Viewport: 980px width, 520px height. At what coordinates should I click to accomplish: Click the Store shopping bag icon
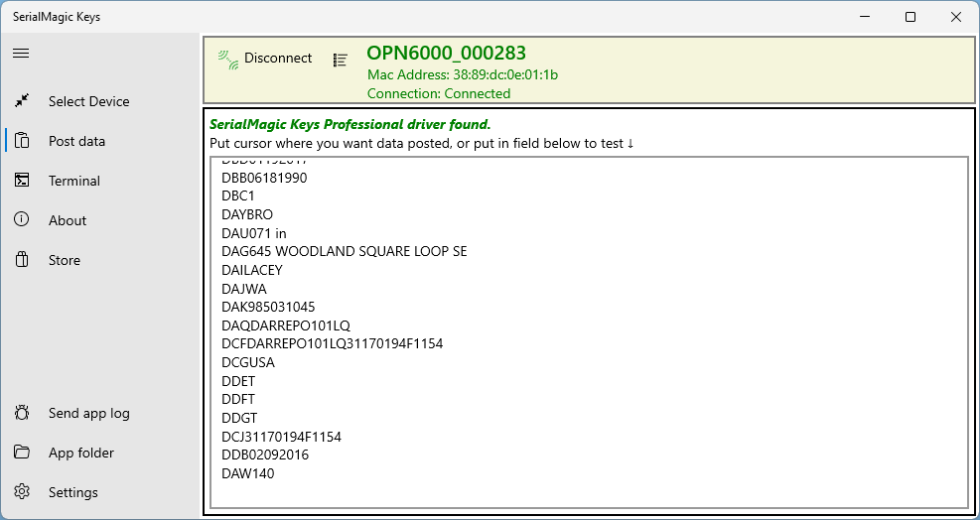[x=22, y=259]
